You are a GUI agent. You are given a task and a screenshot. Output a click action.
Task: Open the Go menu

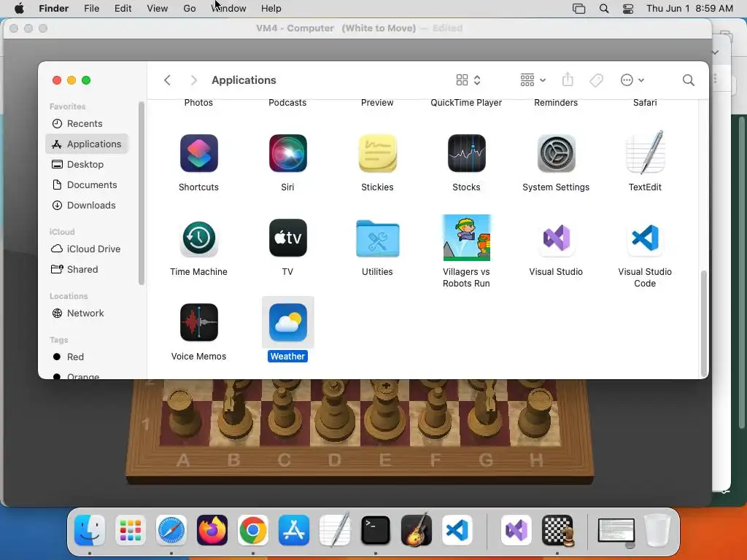click(190, 9)
